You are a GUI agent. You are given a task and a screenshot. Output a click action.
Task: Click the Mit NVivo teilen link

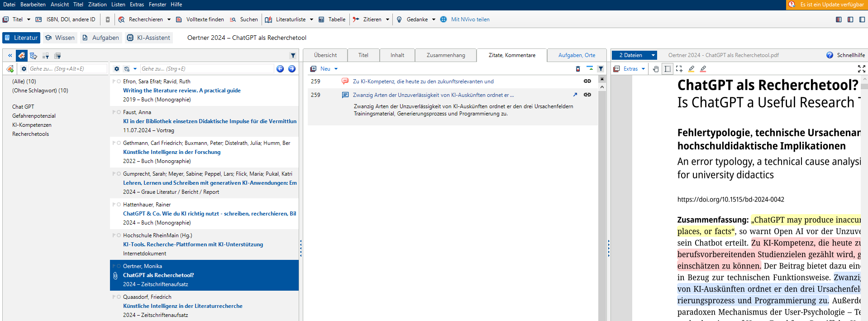pos(470,19)
